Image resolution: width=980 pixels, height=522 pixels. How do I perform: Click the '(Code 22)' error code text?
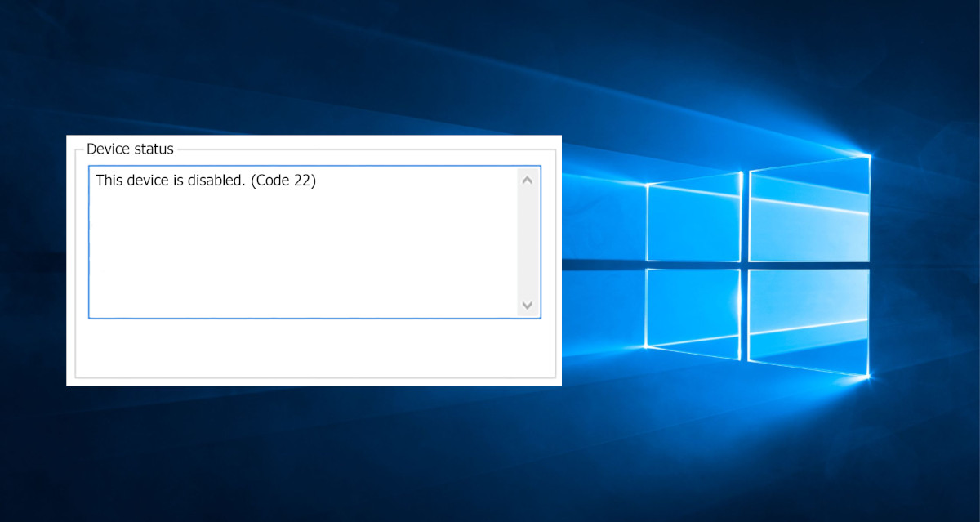(x=283, y=181)
